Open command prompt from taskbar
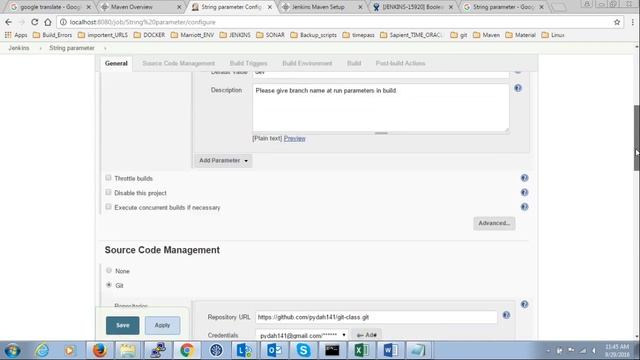 (332, 350)
